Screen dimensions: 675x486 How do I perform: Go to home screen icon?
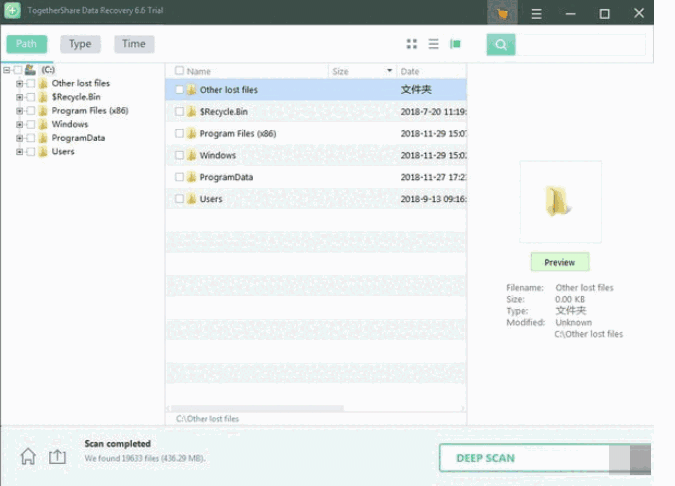(28, 456)
